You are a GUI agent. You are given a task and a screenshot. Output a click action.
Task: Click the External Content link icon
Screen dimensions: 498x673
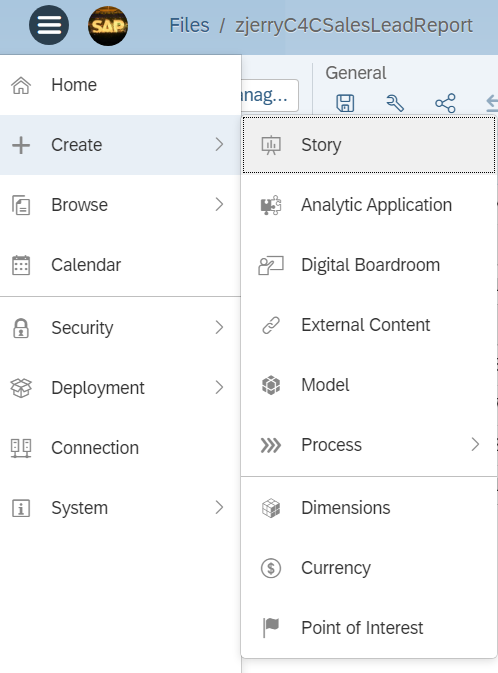click(271, 325)
